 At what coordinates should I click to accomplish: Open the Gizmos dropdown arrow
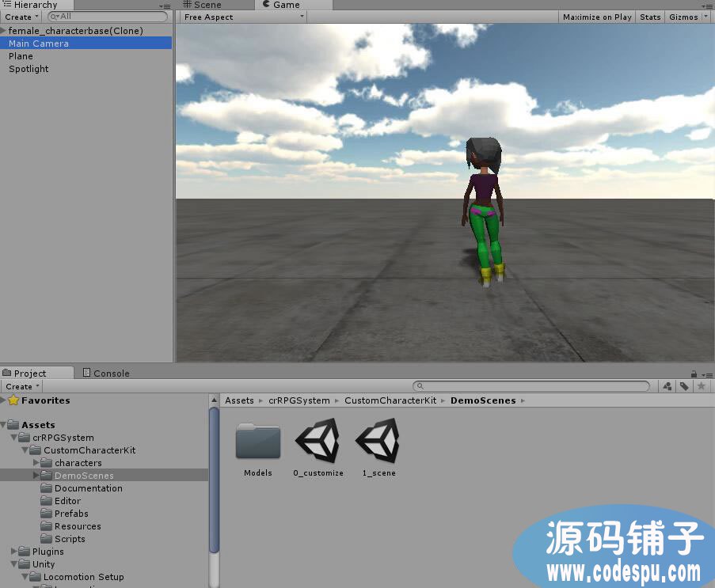tap(706, 17)
